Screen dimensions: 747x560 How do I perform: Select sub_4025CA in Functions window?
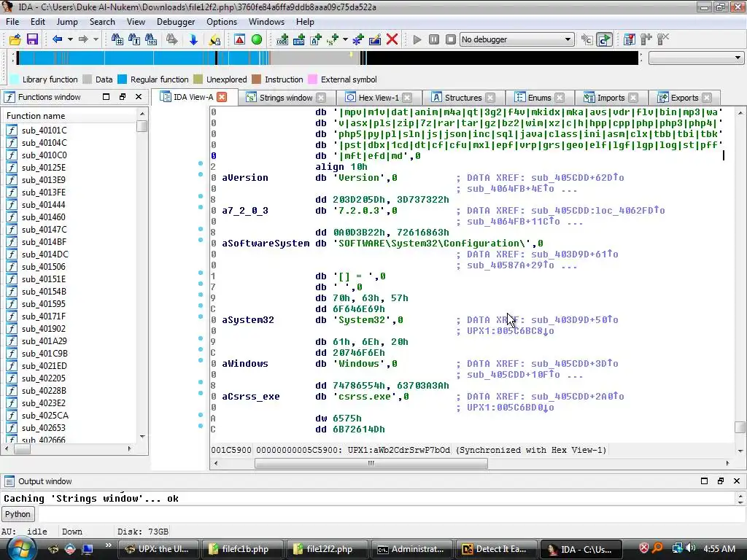coord(44,415)
